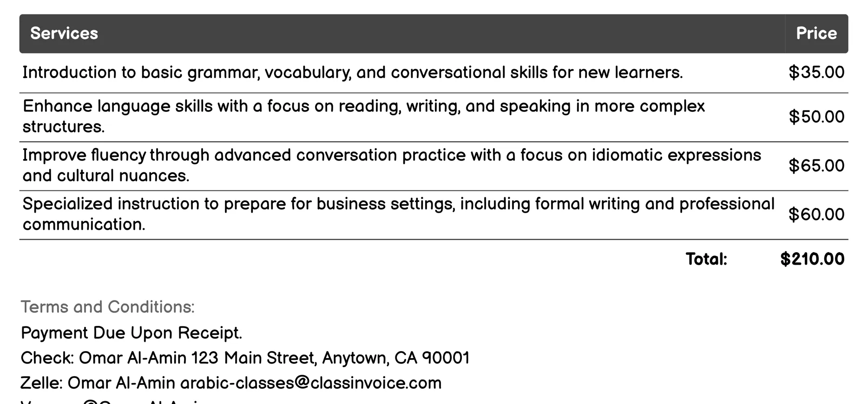Select the Specialized business instruction description
The width and height of the screenshot is (868, 404).
click(398, 214)
